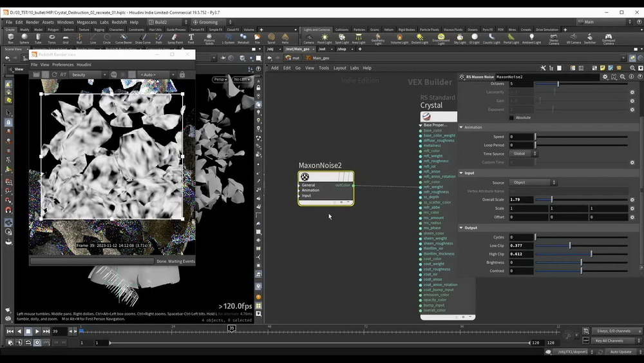The image size is (644, 363).
Task: Select the Sphere shelf tool
Action: pyautogui.click(x=24, y=39)
